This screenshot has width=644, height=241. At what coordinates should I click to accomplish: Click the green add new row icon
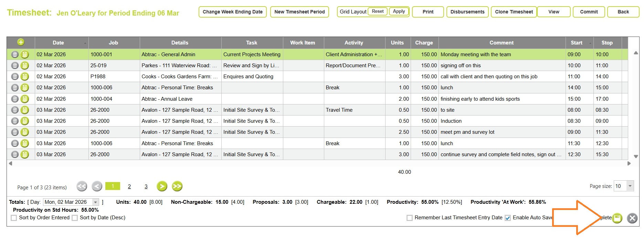click(21, 42)
